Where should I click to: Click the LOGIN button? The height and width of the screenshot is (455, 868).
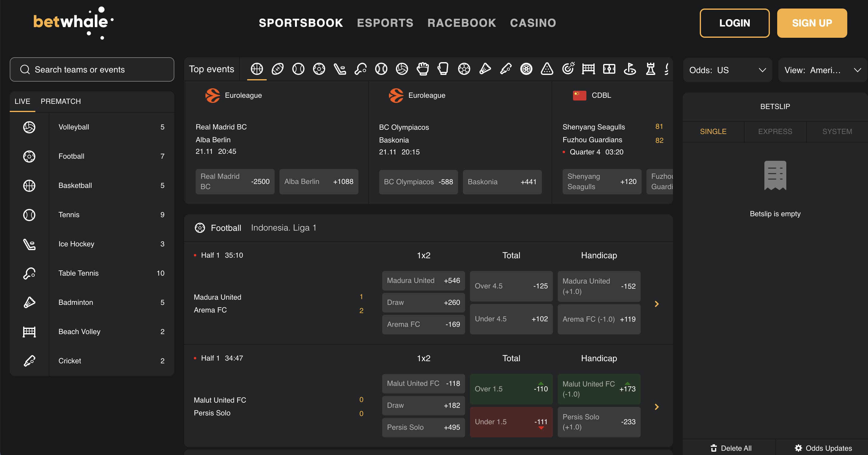[735, 23]
